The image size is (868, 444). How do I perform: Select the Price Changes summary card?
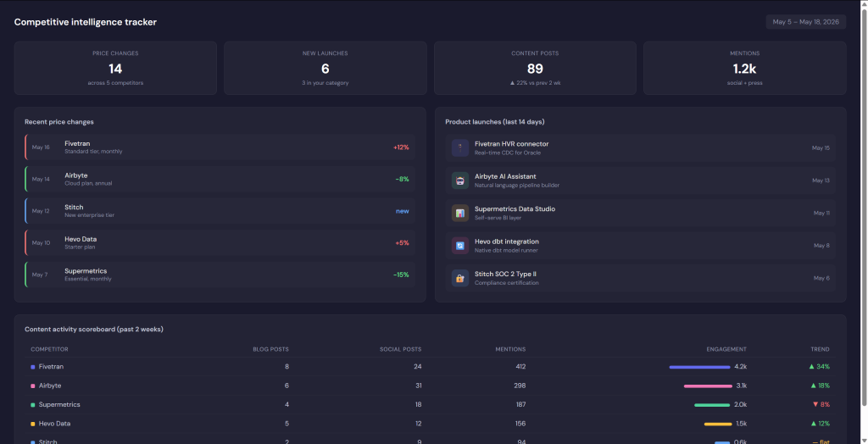point(115,68)
